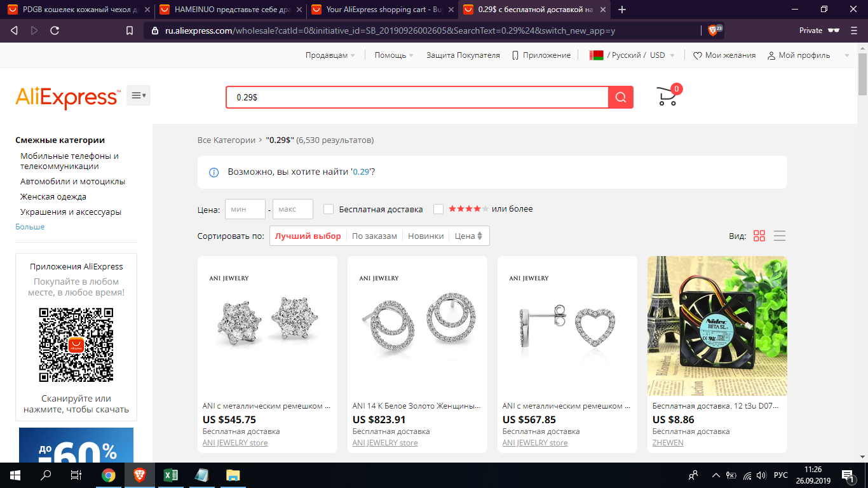Open Task View on the taskbar

pyautogui.click(x=76, y=475)
